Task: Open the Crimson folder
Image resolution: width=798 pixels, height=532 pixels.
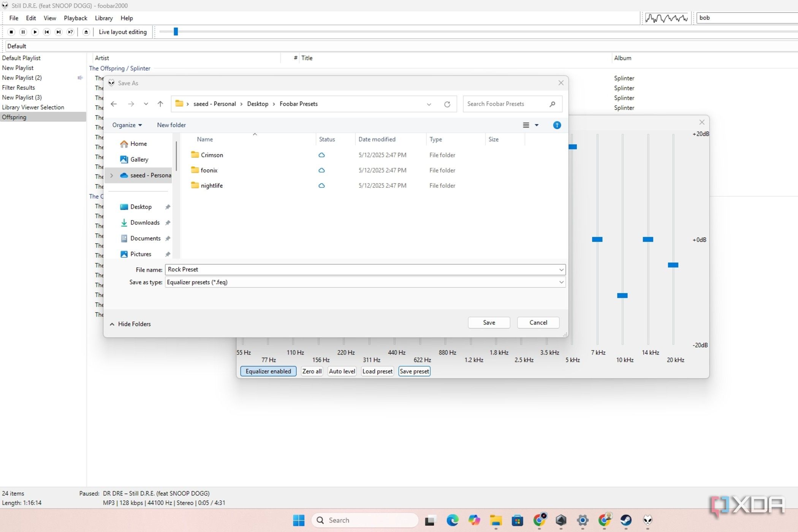Action: point(212,155)
